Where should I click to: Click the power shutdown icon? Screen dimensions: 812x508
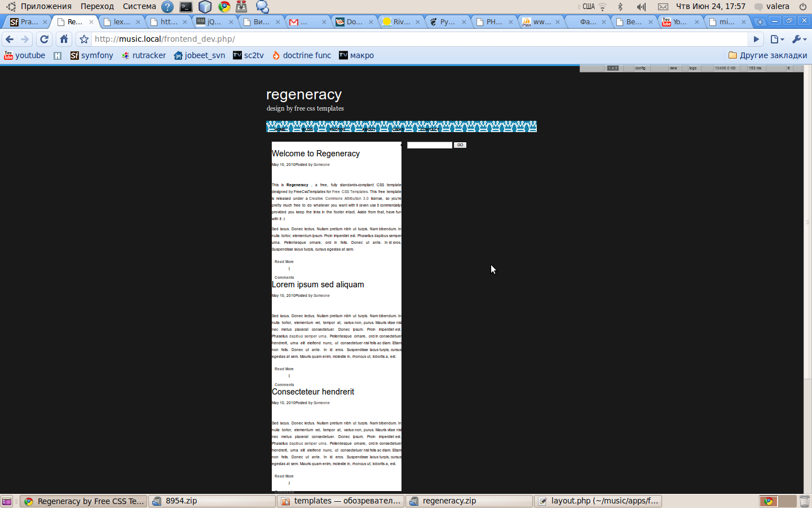point(802,7)
